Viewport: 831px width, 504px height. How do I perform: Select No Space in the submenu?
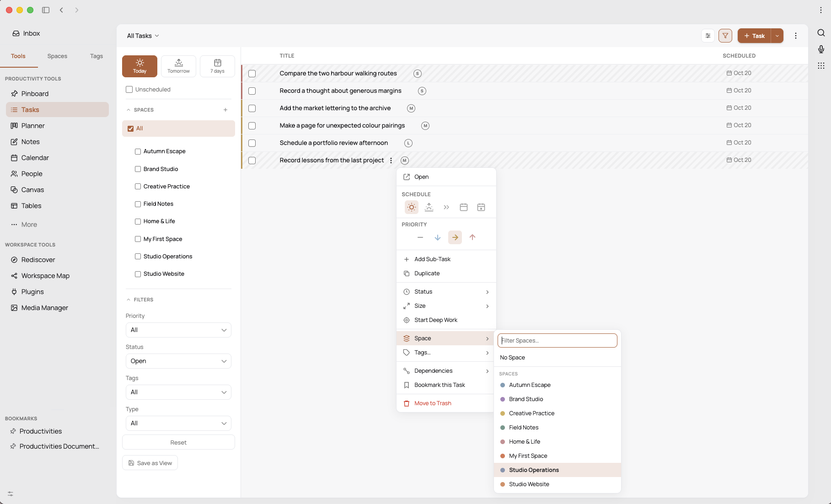558,358
